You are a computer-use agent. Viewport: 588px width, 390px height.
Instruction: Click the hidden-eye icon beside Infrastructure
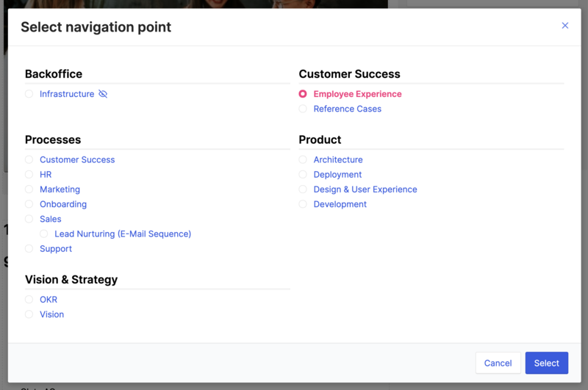pyautogui.click(x=103, y=94)
